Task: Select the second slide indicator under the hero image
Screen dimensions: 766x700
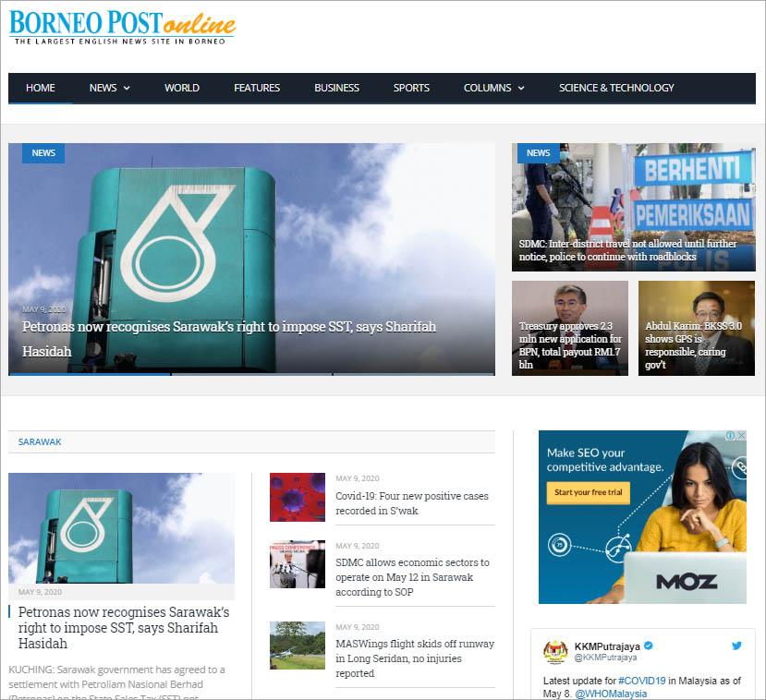Action: [252, 374]
